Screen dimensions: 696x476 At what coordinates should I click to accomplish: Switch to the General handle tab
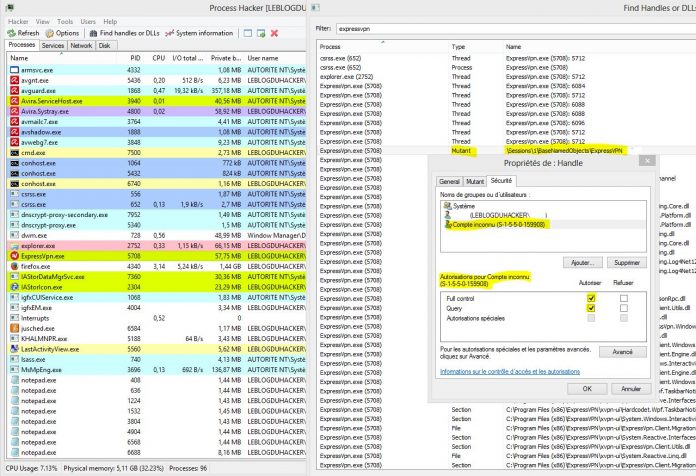[449, 182]
